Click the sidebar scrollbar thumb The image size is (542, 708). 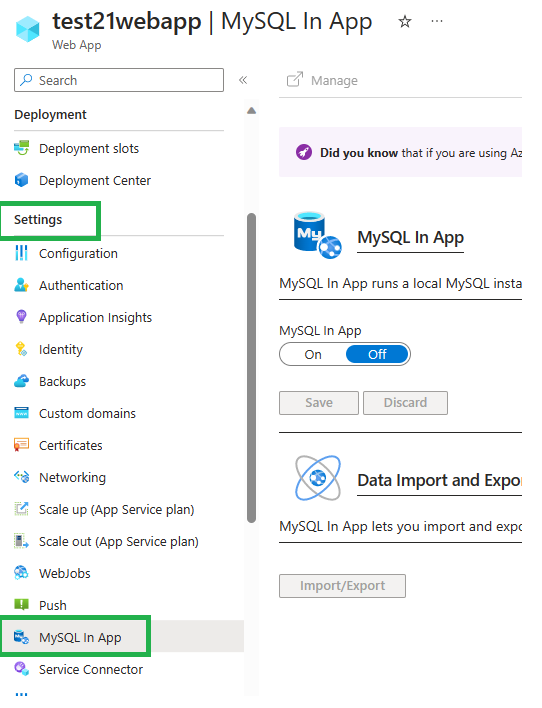coord(252,368)
